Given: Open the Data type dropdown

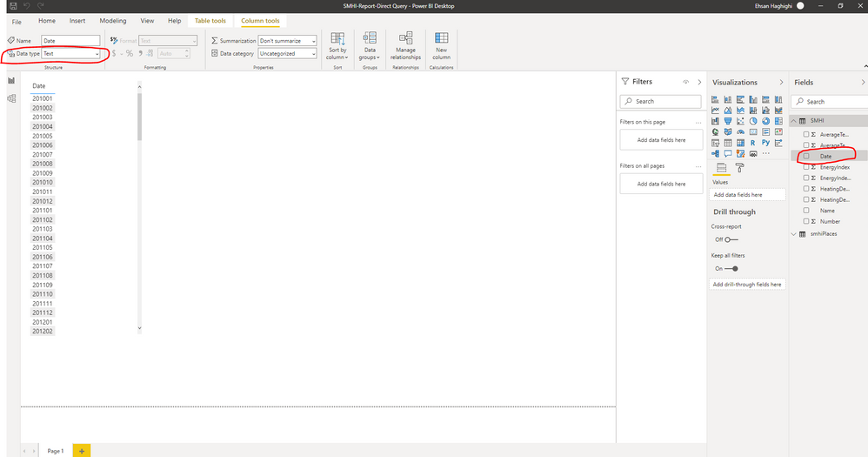Looking at the screenshot, I should pos(70,54).
